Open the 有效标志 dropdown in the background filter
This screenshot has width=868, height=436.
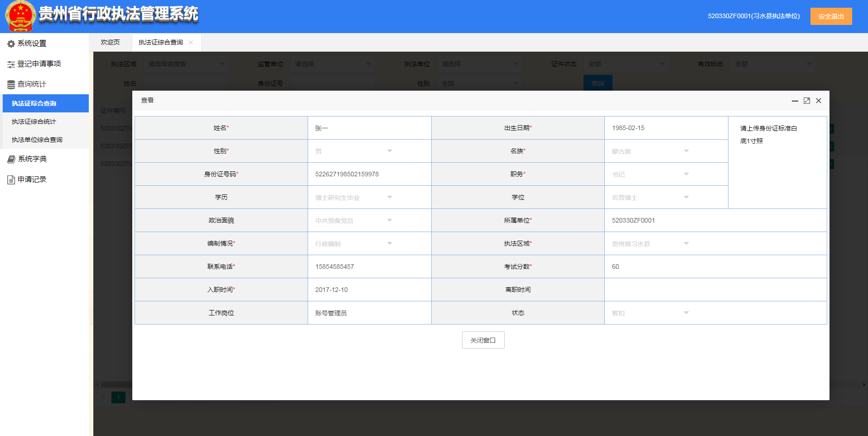tap(773, 64)
